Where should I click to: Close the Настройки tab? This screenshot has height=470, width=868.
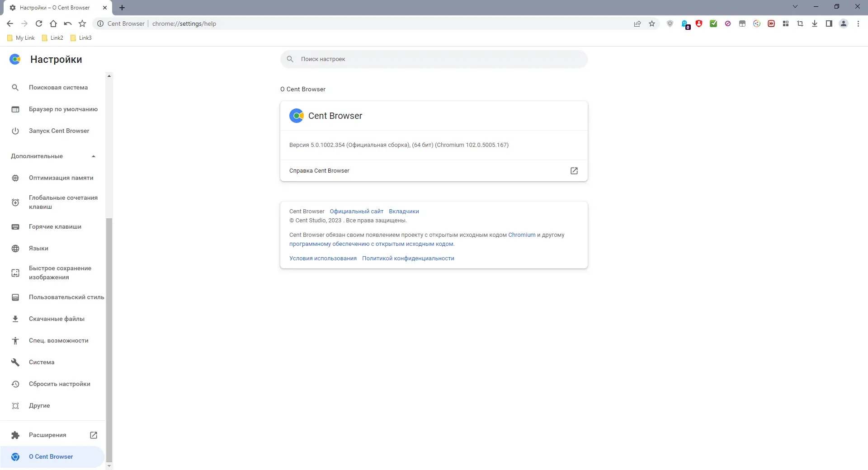click(x=105, y=8)
